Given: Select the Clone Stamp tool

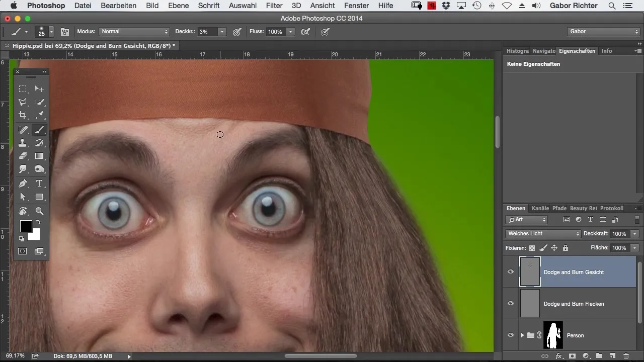Looking at the screenshot, I should click(x=23, y=143).
